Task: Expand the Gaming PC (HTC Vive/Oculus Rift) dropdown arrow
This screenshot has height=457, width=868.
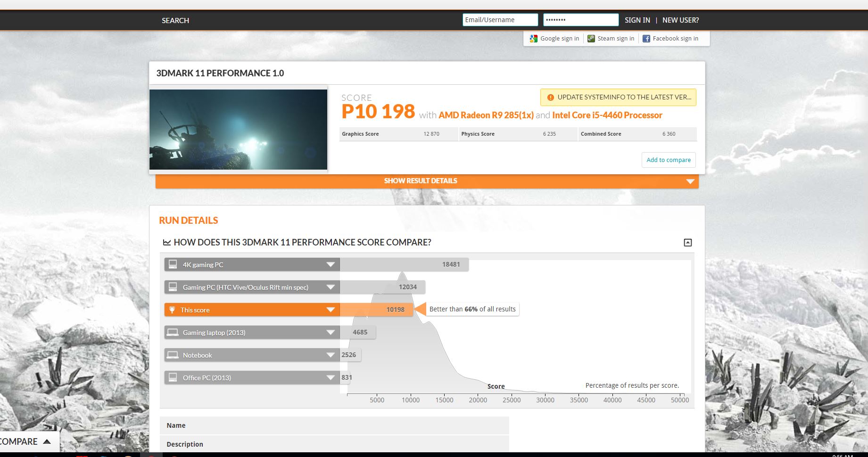Action: (x=331, y=287)
